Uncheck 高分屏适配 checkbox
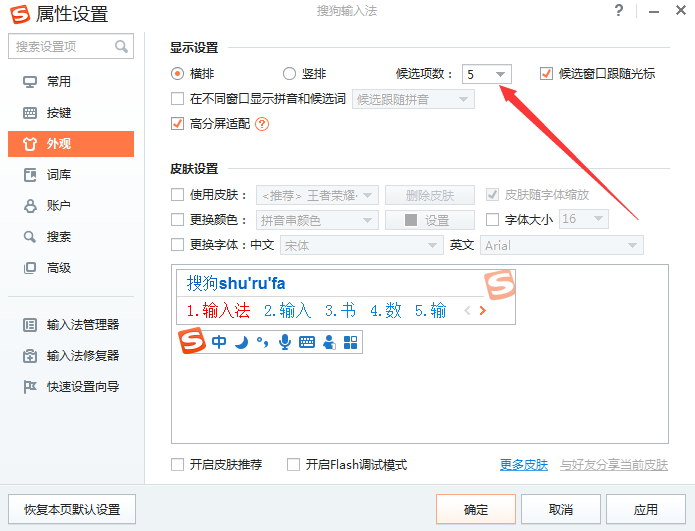The width and height of the screenshot is (695, 531). point(177,124)
